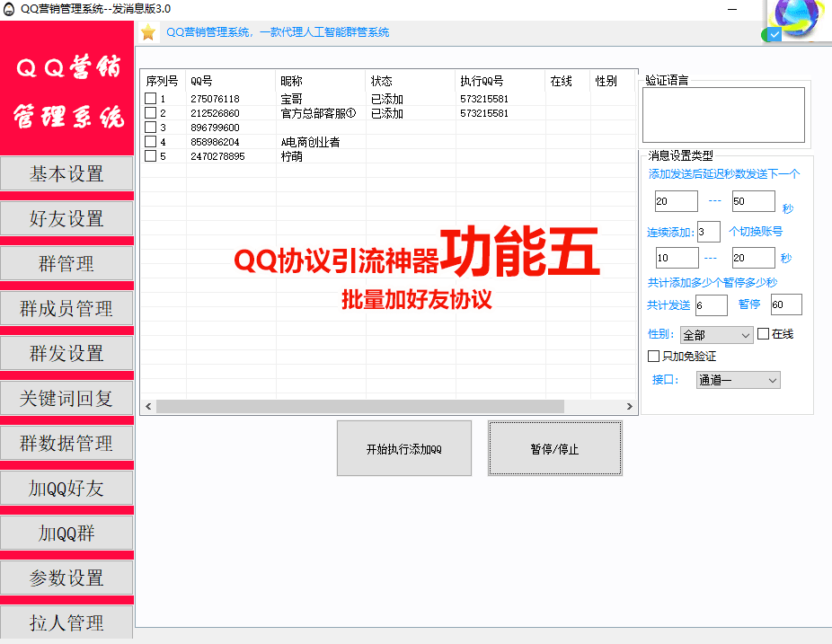Click the account-switch maximum delay field showing 20

pos(754,258)
